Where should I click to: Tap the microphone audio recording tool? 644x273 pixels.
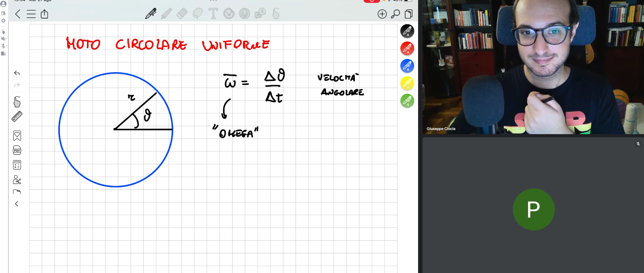point(244,14)
